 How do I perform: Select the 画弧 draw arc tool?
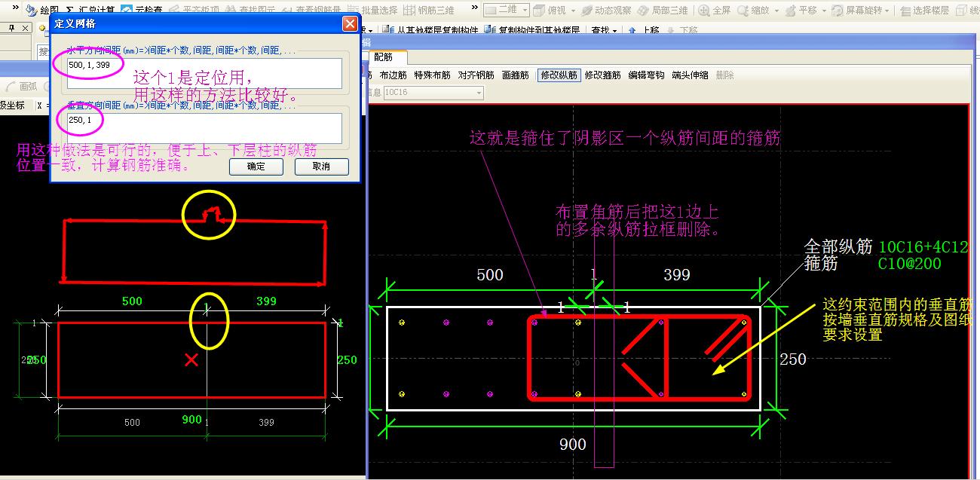point(22,87)
